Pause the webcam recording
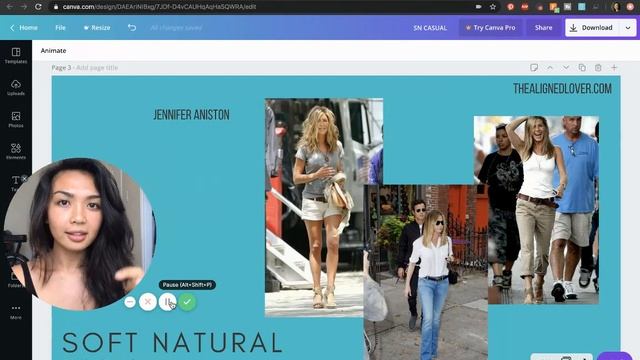Screen dimensions: 640x360 click(167, 302)
